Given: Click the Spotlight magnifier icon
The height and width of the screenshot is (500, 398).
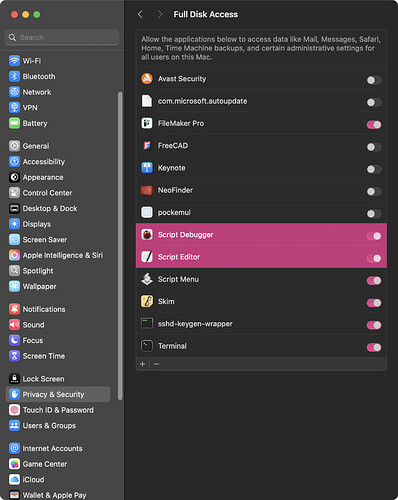Looking at the screenshot, I should tap(14, 271).
